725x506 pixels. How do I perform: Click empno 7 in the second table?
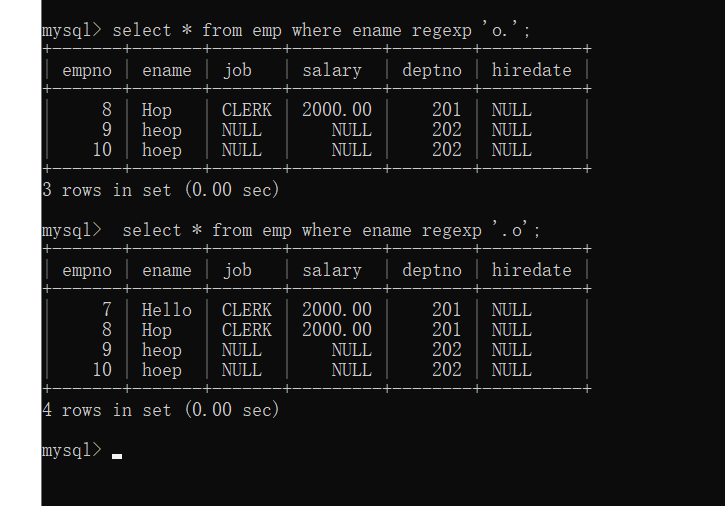tap(107, 309)
